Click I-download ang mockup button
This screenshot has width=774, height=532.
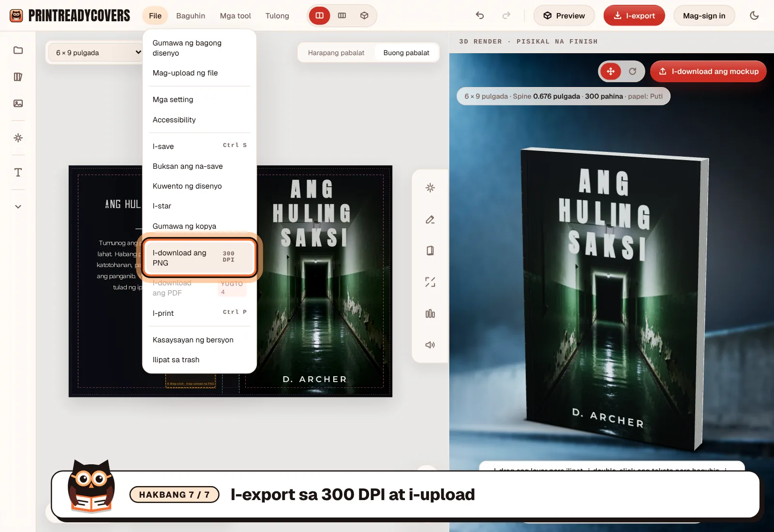coord(708,72)
